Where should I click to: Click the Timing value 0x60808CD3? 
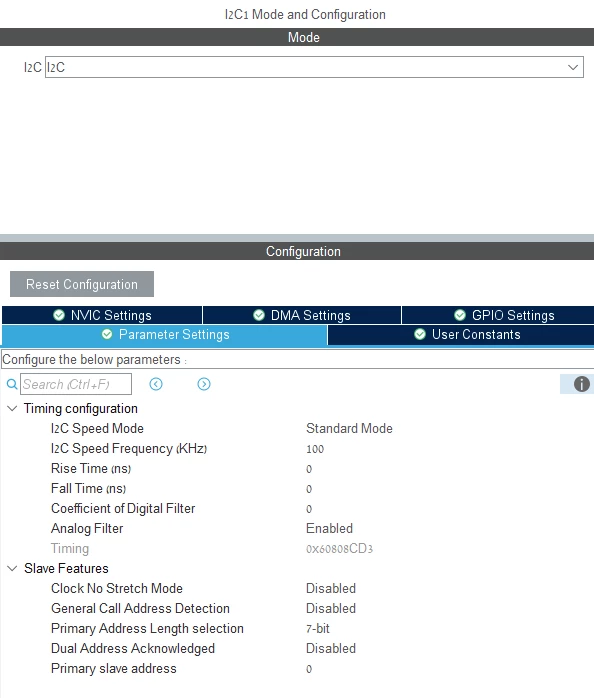tap(339, 548)
